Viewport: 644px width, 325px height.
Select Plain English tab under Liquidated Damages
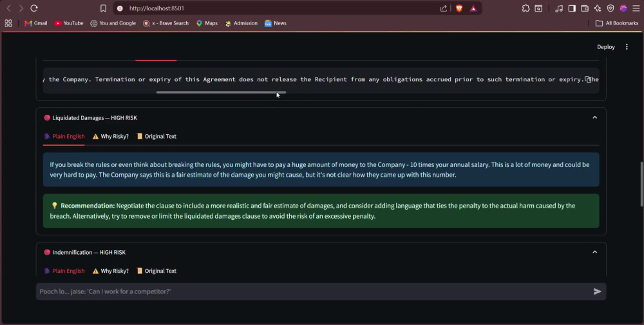[x=64, y=137]
